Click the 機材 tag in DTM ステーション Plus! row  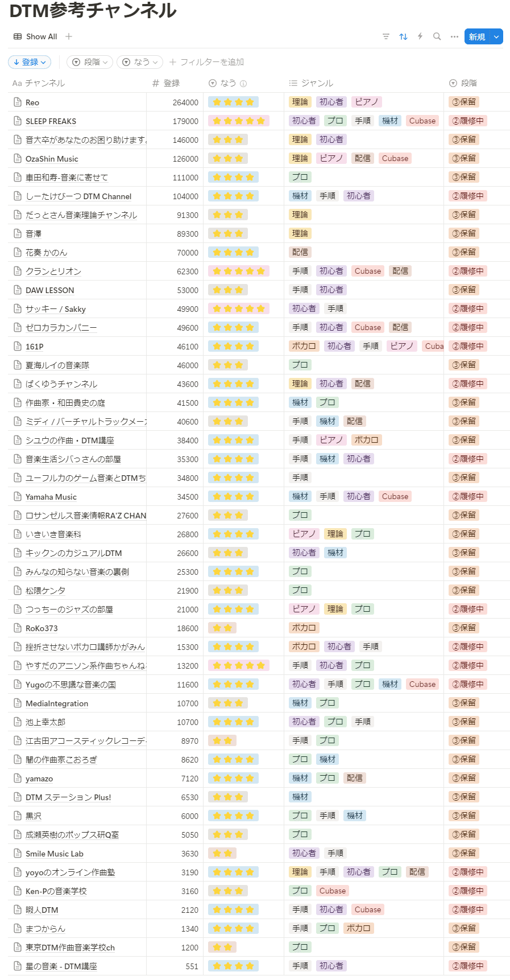(300, 797)
